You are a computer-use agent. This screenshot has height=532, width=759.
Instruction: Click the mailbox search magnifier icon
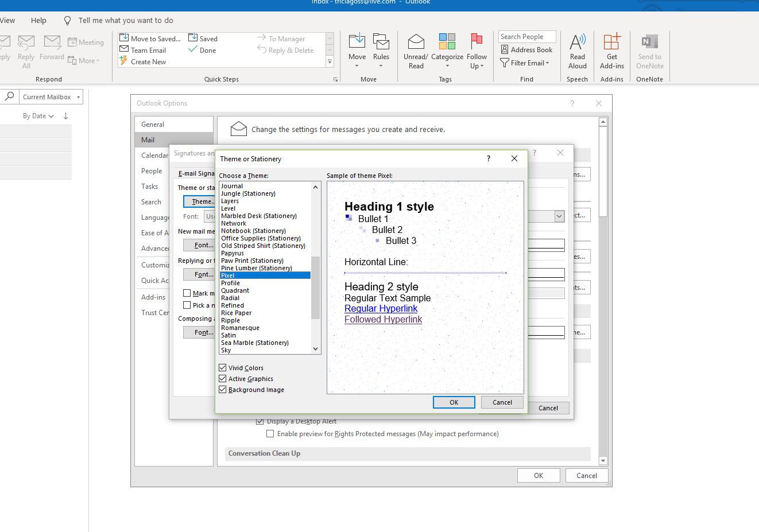tap(9, 97)
